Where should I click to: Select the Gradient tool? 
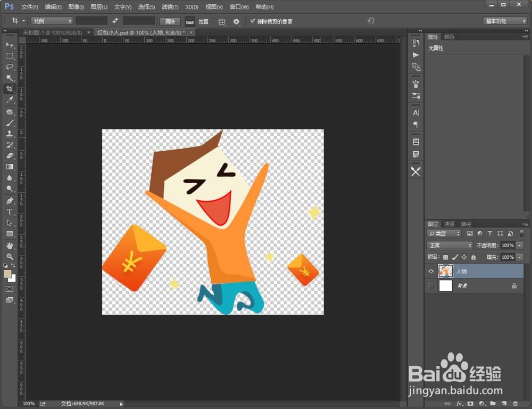click(x=10, y=167)
